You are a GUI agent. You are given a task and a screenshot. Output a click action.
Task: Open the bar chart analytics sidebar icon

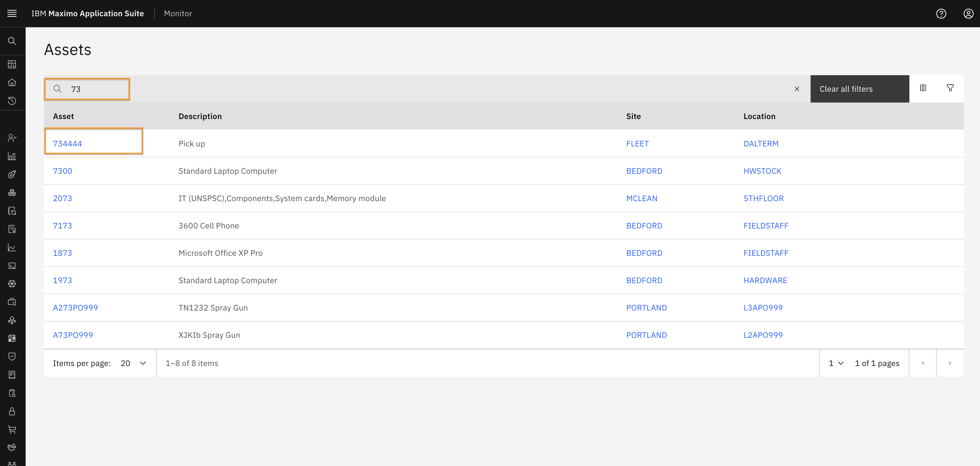(x=12, y=156)
